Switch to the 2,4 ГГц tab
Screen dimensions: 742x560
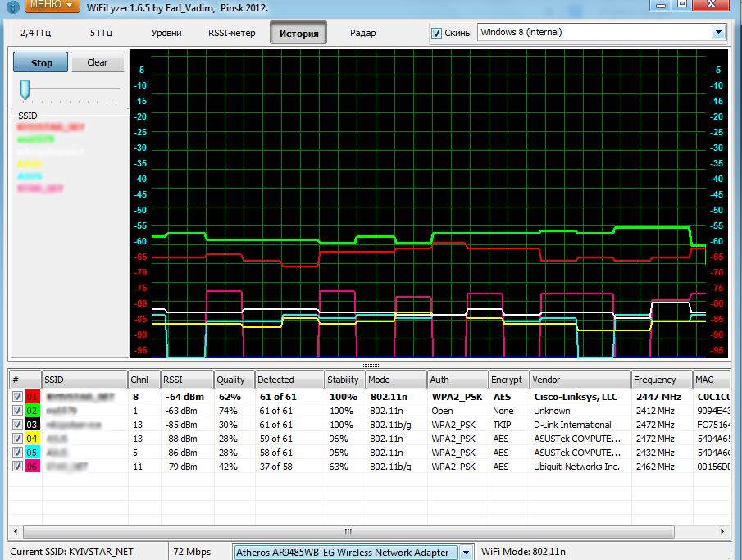click(35, 33)
